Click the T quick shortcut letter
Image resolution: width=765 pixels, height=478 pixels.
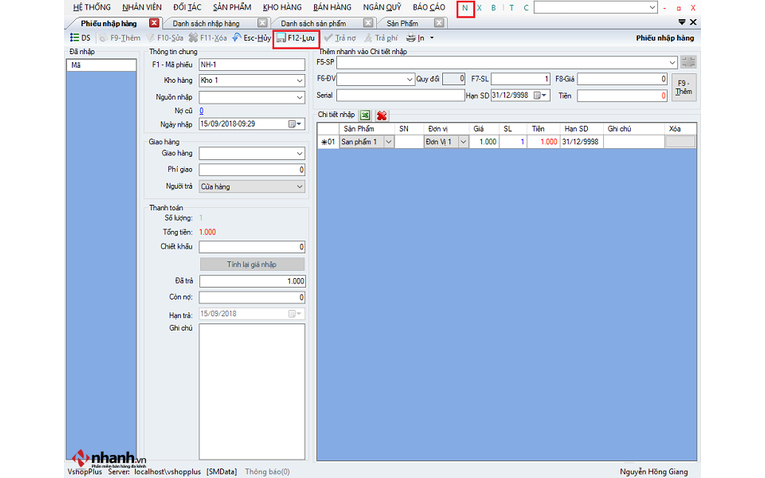click(511, 8)
